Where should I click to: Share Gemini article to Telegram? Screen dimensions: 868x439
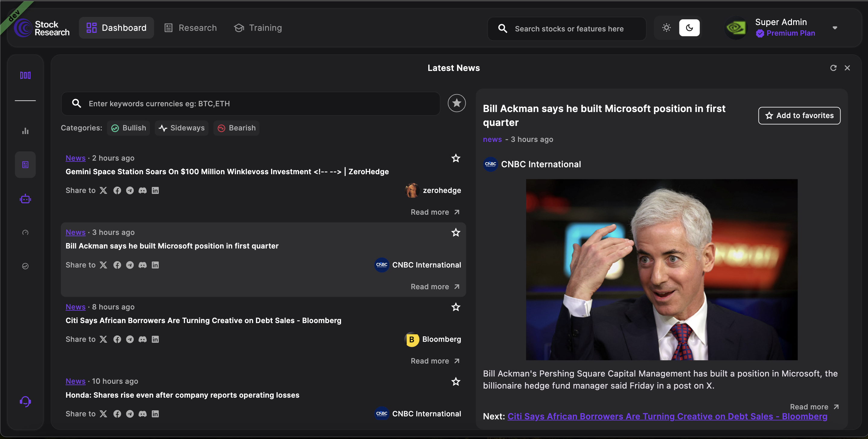pyautogui.click(x=130, y=191)
